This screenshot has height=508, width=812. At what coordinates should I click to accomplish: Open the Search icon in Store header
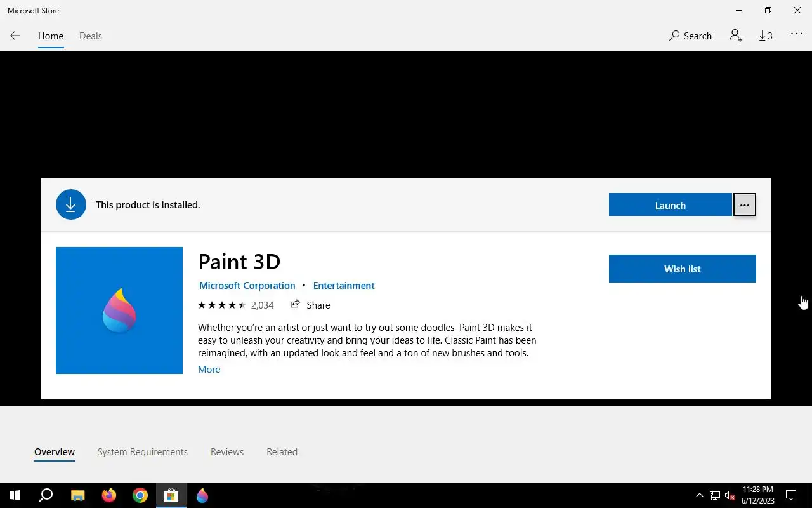(690, 36)
